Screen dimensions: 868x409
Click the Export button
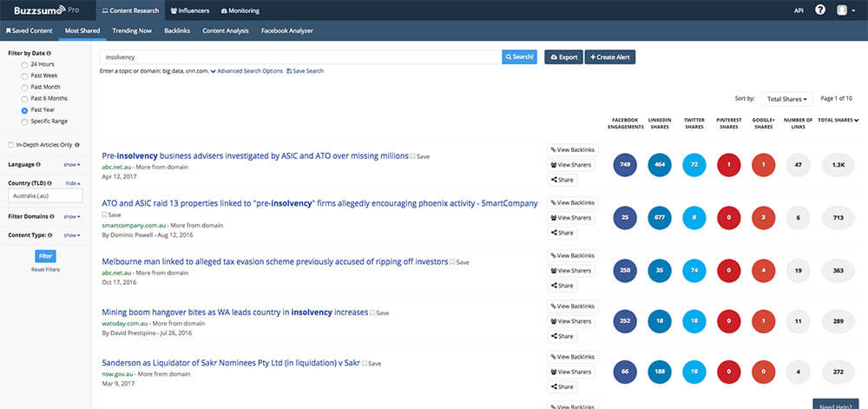563,57
